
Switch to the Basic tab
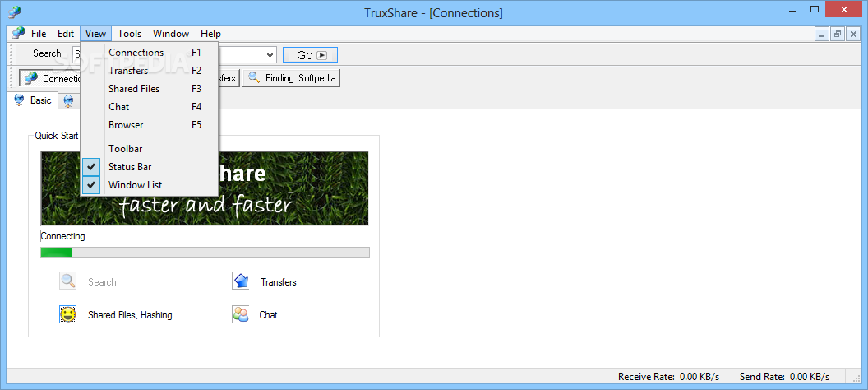click(x=34, y=101)
